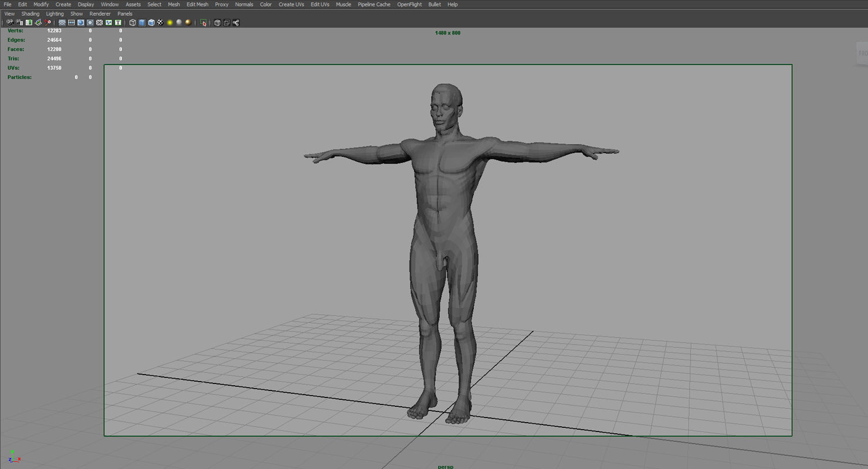Open the Window menu
Screen dimensions: 868x469
110,4
